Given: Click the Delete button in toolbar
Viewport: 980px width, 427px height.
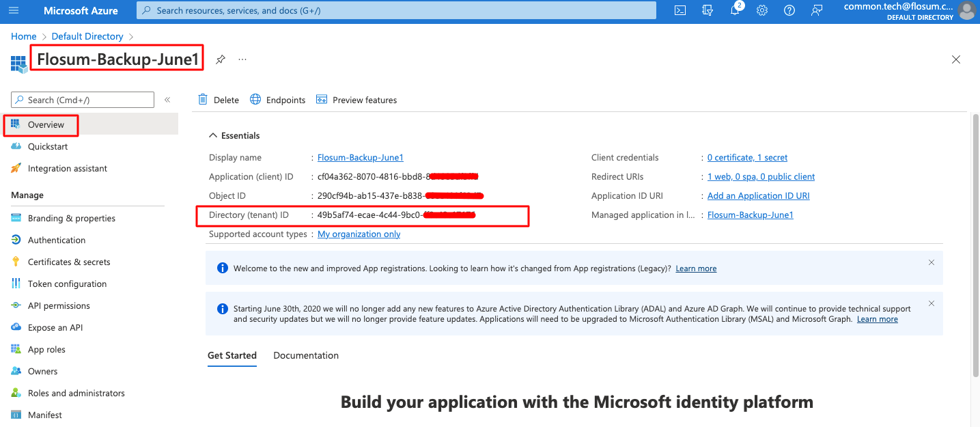Looking at the screenshot, I should click(219, 100).
